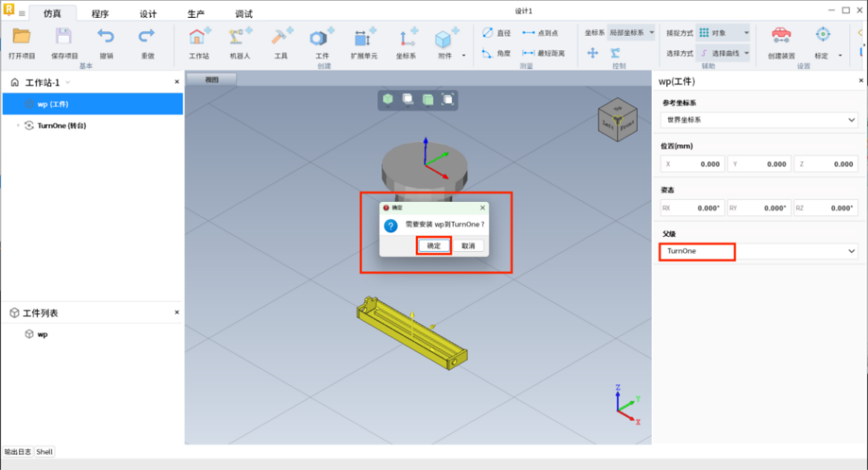The height and width of the screenshot is (470, 868).
Task: Click the 扩展单元 icon in the ribbon
Action: coord(364,38)
